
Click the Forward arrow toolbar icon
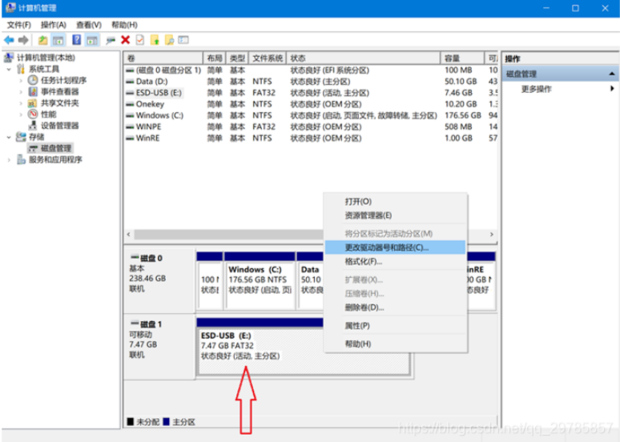(x=23, y=40)
